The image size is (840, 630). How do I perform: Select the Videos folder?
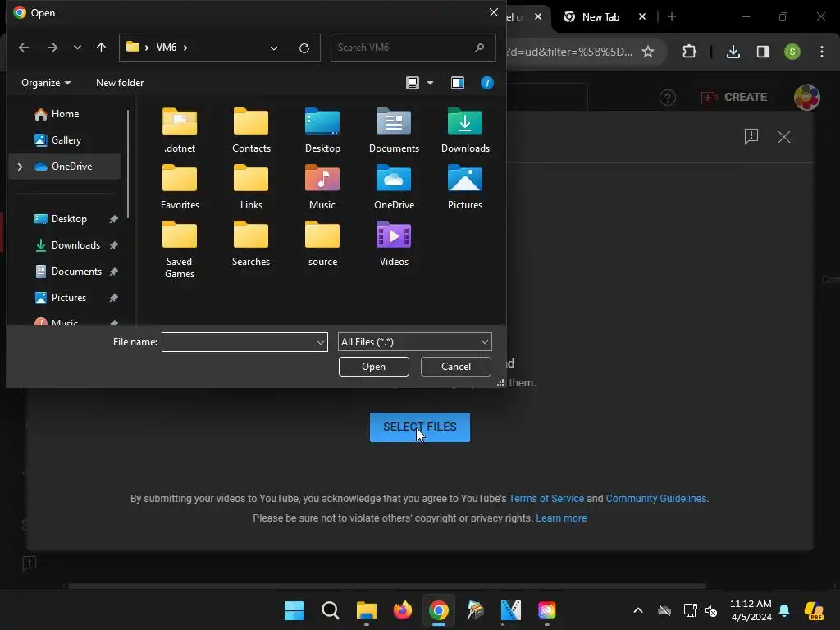point(394,244)
